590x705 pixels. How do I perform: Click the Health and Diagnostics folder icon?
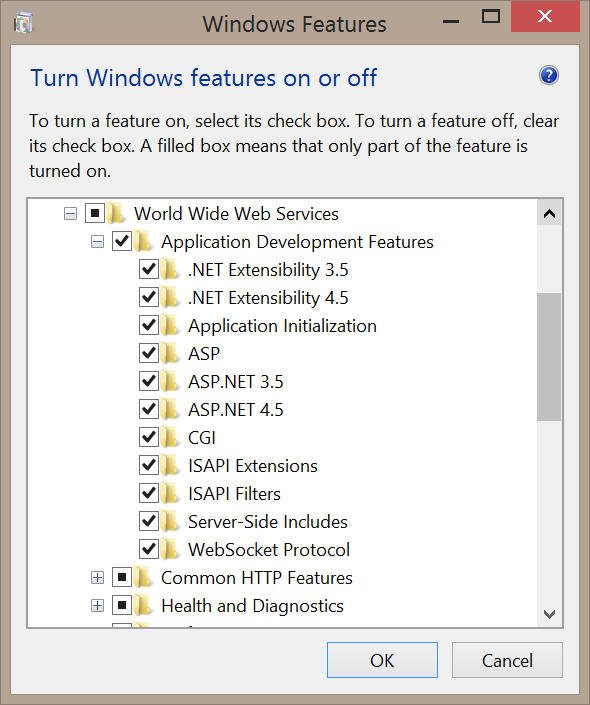coord(144,605)
